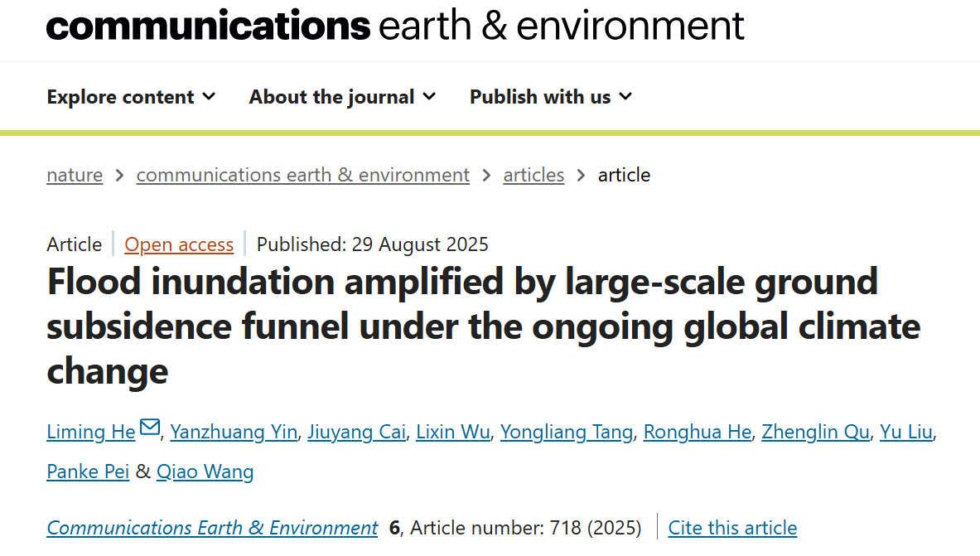Open author Panke Pei's info
This screenshot has width=980, height=556.
88,471
